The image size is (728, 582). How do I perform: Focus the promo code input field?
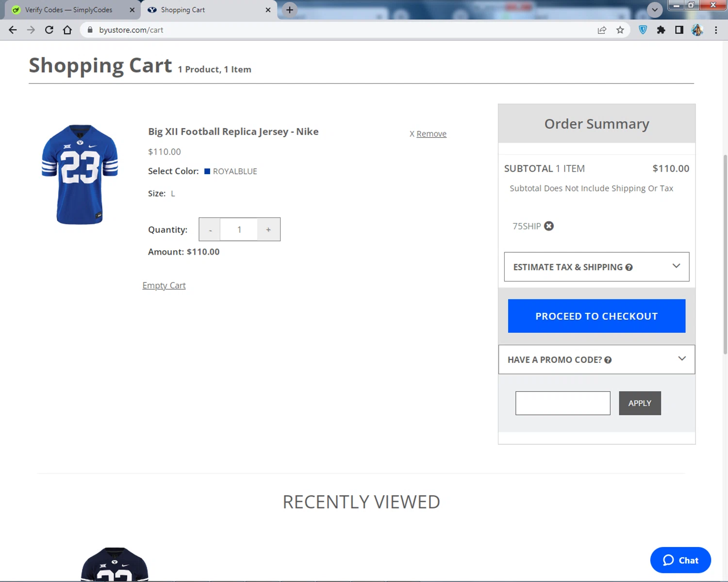(563, 403)
